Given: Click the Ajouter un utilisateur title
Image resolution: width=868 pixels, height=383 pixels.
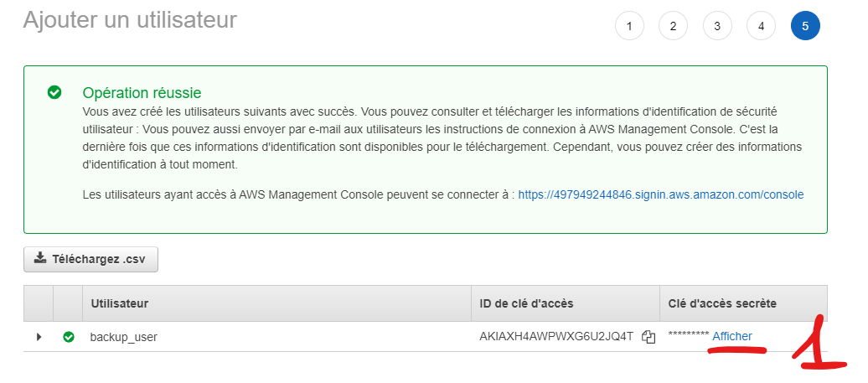Looking at the screenshot, I should 130,20.
